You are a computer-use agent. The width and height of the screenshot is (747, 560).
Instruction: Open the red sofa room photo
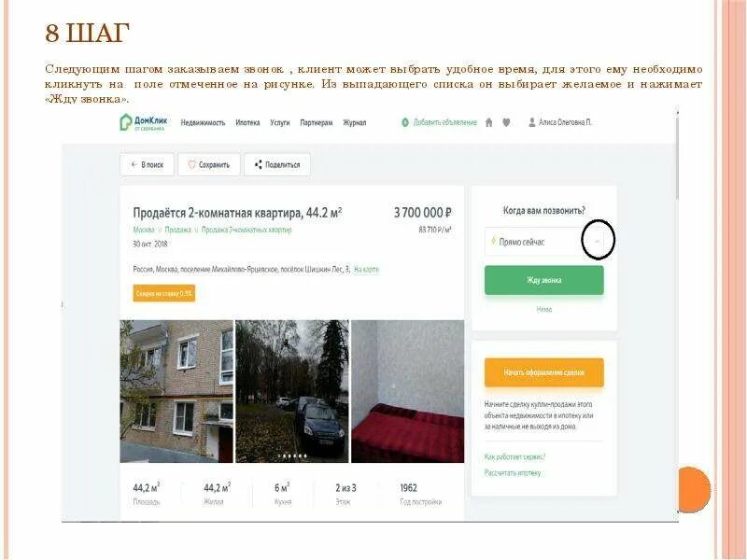[407, 391]
